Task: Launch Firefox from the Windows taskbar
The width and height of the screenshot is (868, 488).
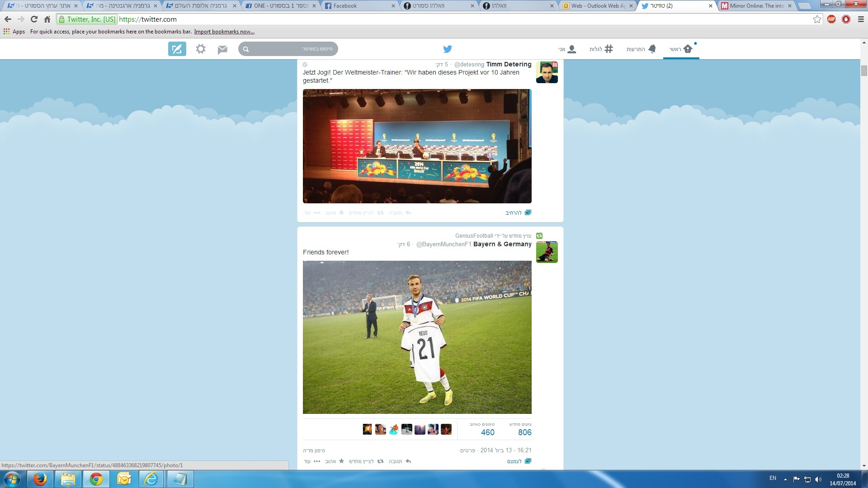Action: (x=40, y=479)
